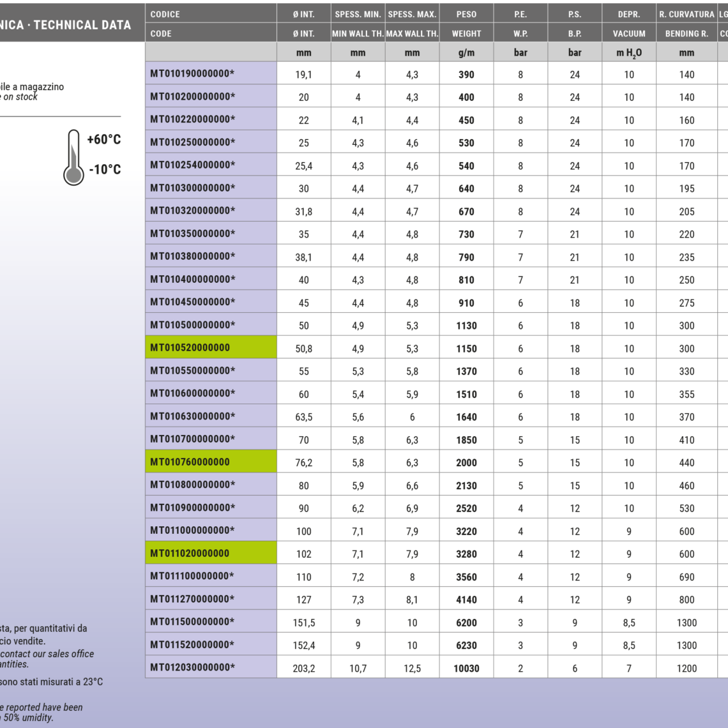Click the CODICE column header
Image resolution: width=728 pixels, height=728 pixels.
click(165, 14)
